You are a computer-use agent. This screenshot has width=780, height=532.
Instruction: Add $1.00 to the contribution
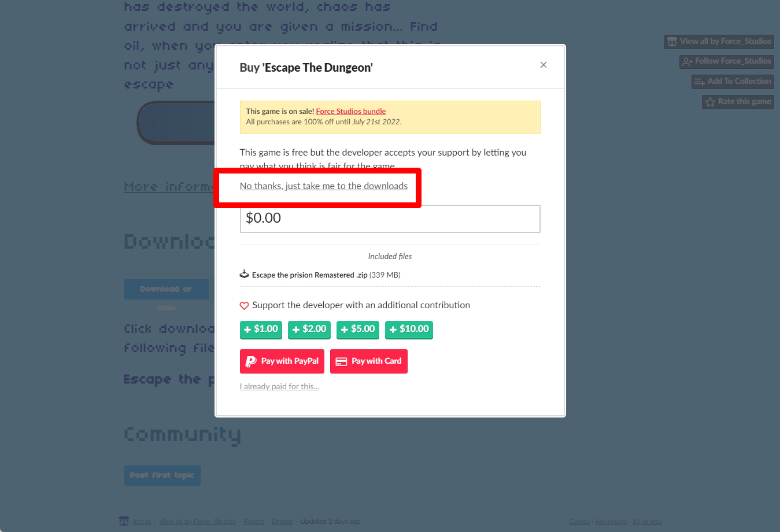pos(261,330)
